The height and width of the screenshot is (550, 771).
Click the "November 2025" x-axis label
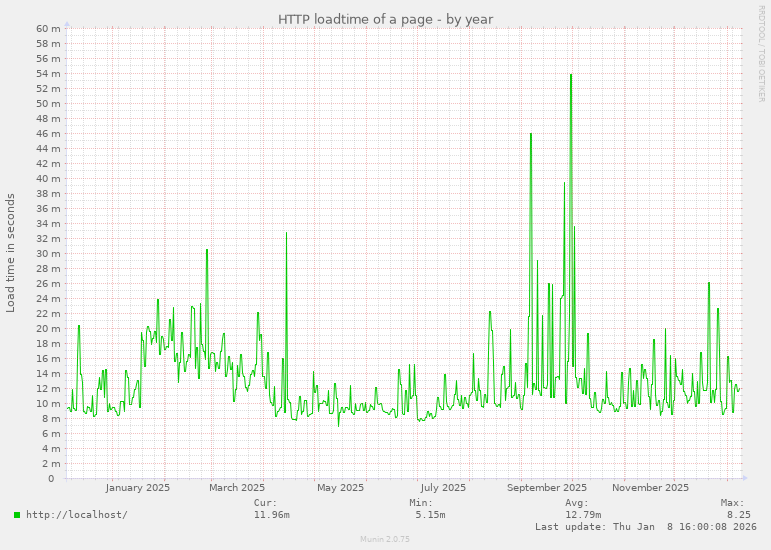[650, 488]
